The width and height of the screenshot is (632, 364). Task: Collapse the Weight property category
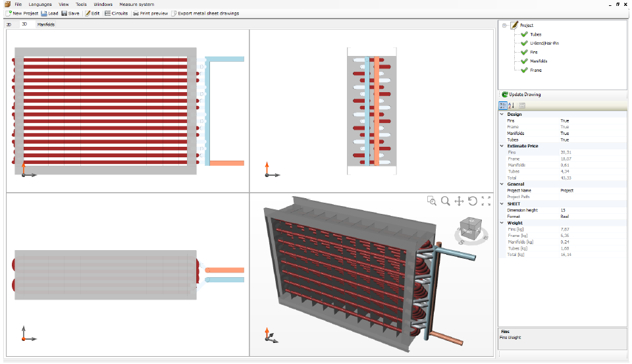tap(502, 222)
